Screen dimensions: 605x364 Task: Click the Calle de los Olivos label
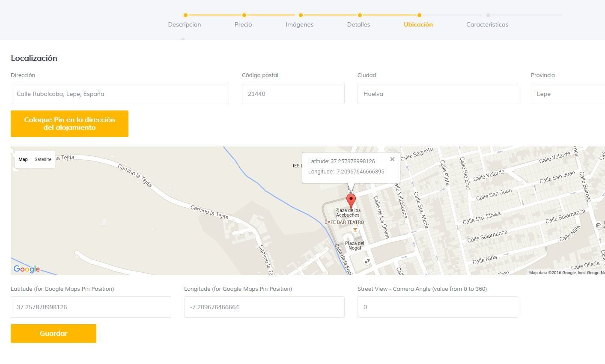coord(381,217)
